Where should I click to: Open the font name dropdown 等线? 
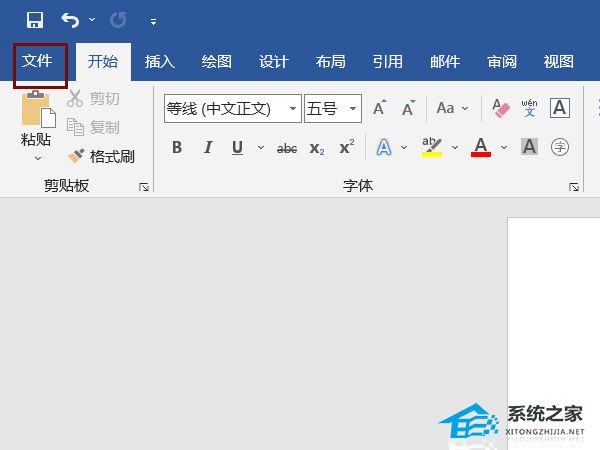point(293,108)
